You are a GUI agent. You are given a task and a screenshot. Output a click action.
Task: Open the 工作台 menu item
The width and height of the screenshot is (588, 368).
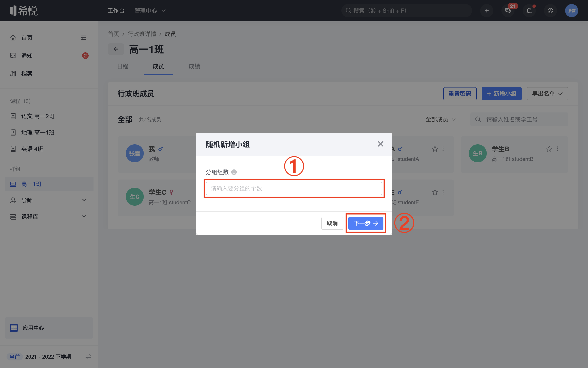(x=116, y=11)
